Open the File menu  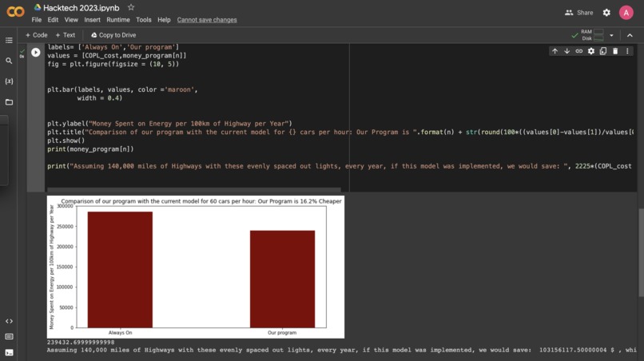(37, 20)
